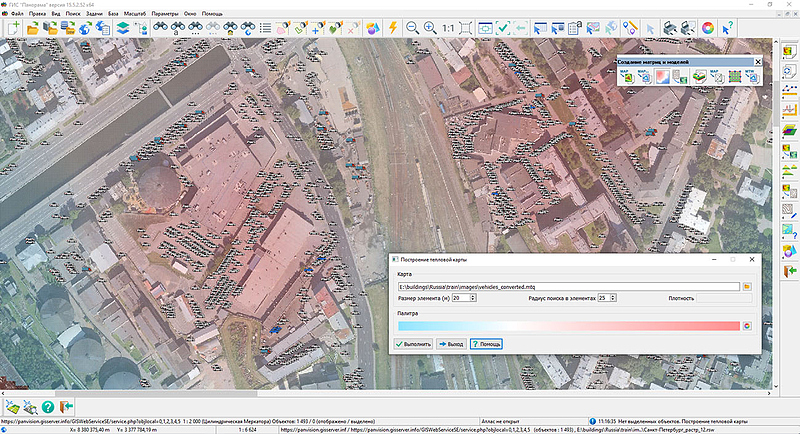
Task: Open the color wheel palette tool
Action: click(708, 29)
